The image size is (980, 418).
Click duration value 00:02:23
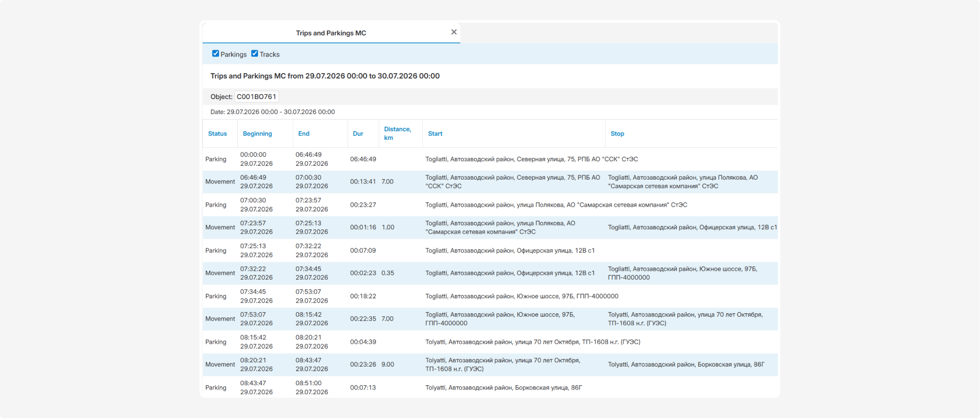(363, 273)
